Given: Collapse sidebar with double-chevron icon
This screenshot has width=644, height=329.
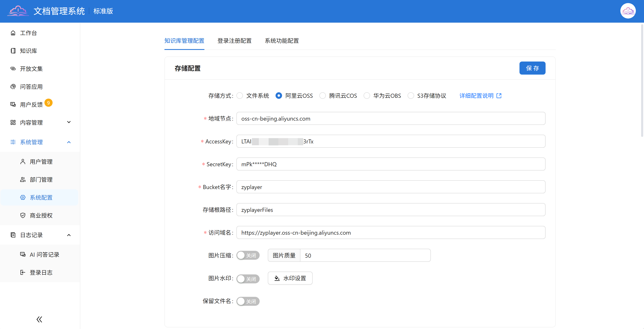Looking at the screenshot, I should click(x=39, y=319).
